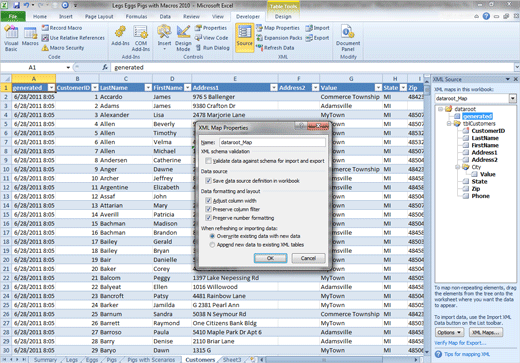The height and width of the screenshot is (363, 520).
Task: Switch to the Pigs with Scenarios sheet
Action: (151, 360)
